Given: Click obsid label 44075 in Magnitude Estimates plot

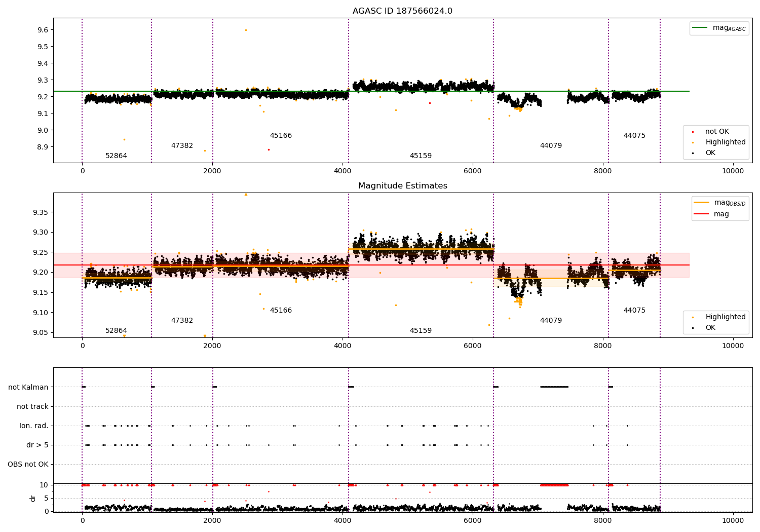Looking at the screenshot, I should [x=634, y=311].
